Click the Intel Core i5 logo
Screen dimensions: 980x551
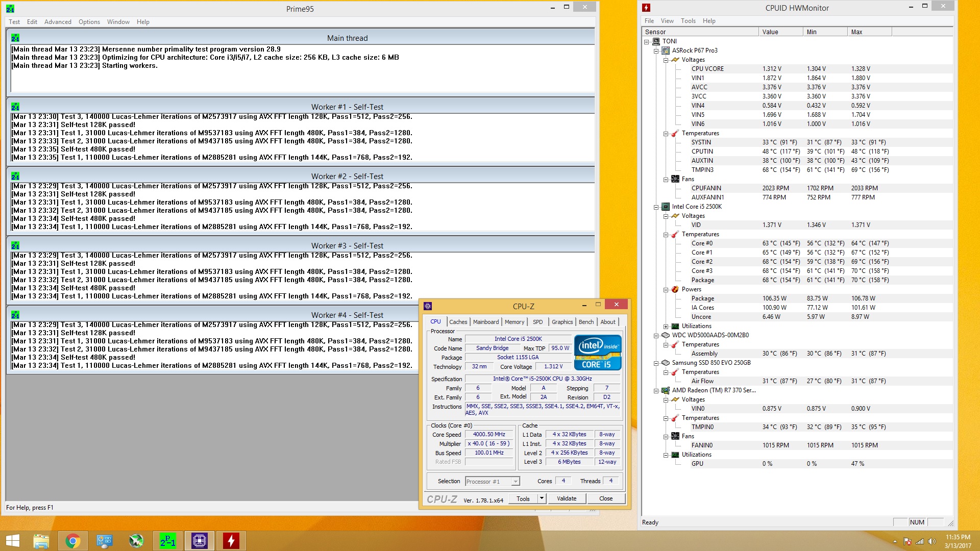[x=597, y=352]
